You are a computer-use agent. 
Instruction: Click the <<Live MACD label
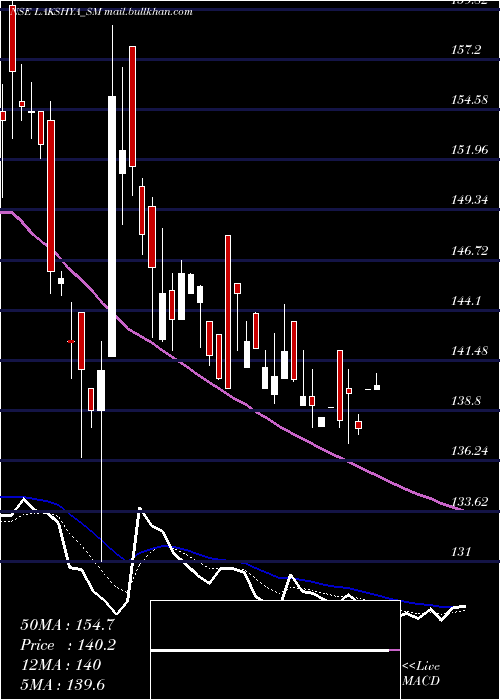click(421, 673)
